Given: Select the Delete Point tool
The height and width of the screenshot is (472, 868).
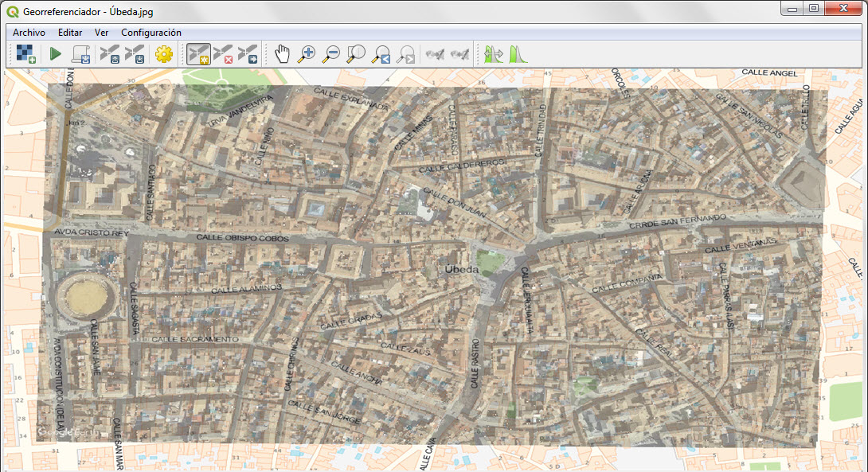Looking at the screenshot, I should click(x=223, y=54).
